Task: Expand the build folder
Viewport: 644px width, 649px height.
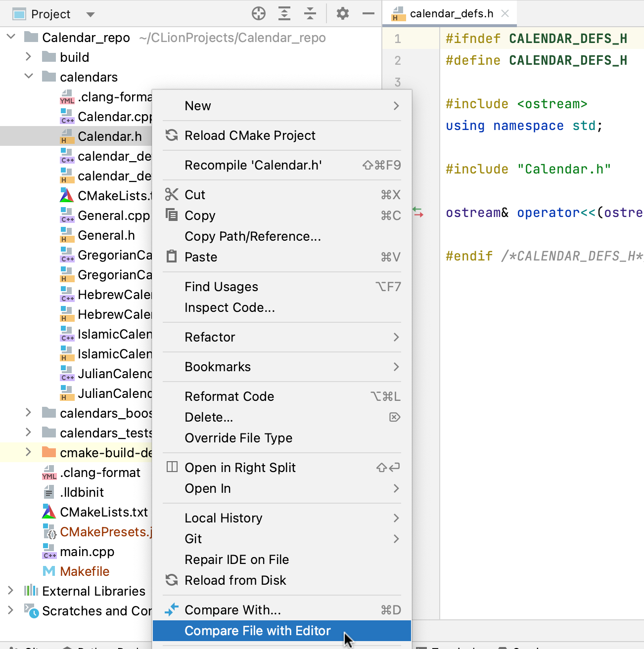Action: pos(28,57)
